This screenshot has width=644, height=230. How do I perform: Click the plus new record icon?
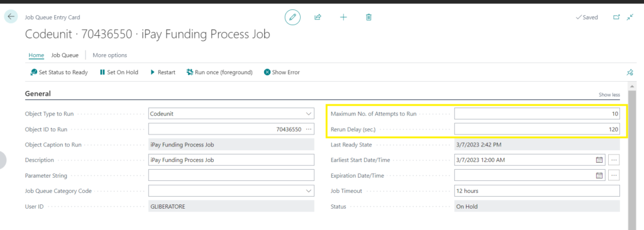343,17
